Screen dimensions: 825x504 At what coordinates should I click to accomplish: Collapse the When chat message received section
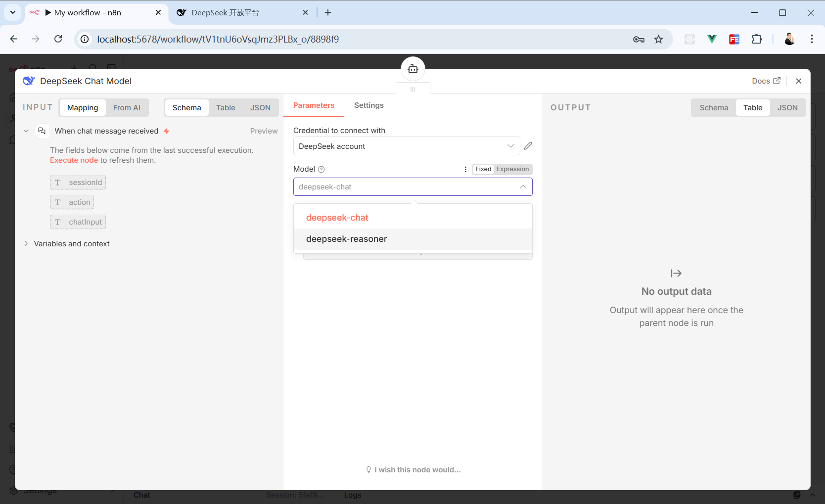click(x=26, y=131)
